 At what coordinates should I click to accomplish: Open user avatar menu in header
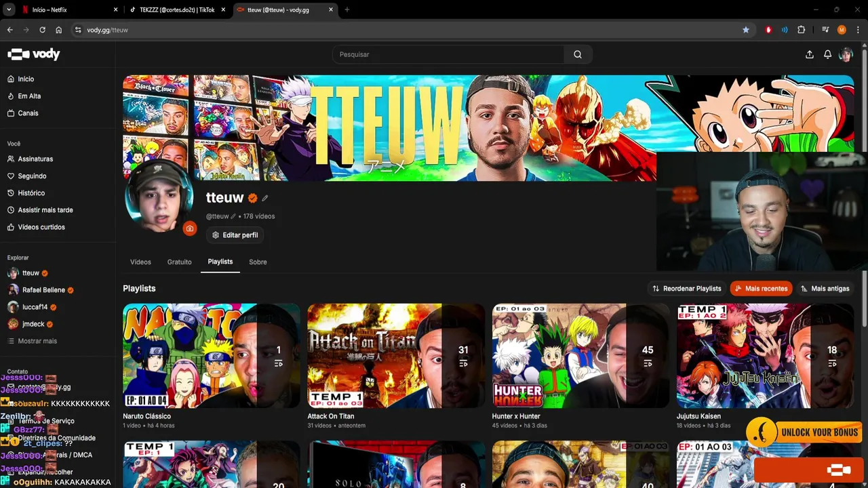(846, 55)
